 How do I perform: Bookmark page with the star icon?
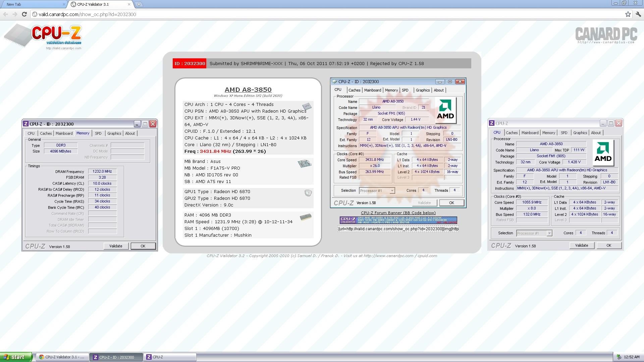pyautogui.click(x=628, y=14)
